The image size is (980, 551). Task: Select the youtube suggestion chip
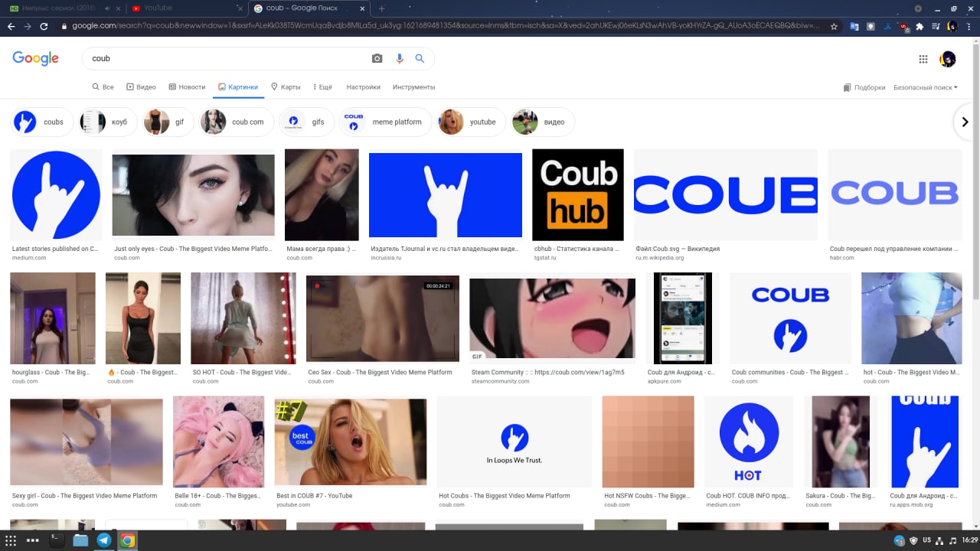click(x=471, y=122)
